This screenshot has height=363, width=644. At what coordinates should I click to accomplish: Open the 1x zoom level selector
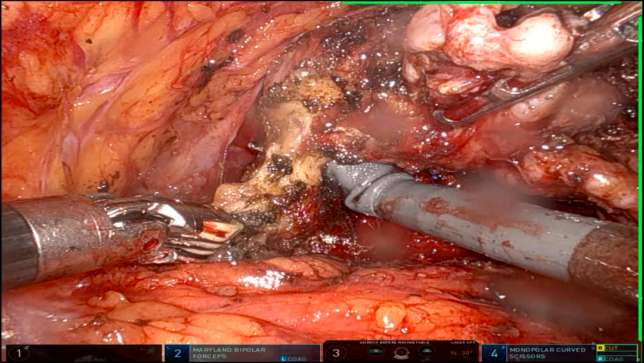pyautogui.click(x=454, y=353)
